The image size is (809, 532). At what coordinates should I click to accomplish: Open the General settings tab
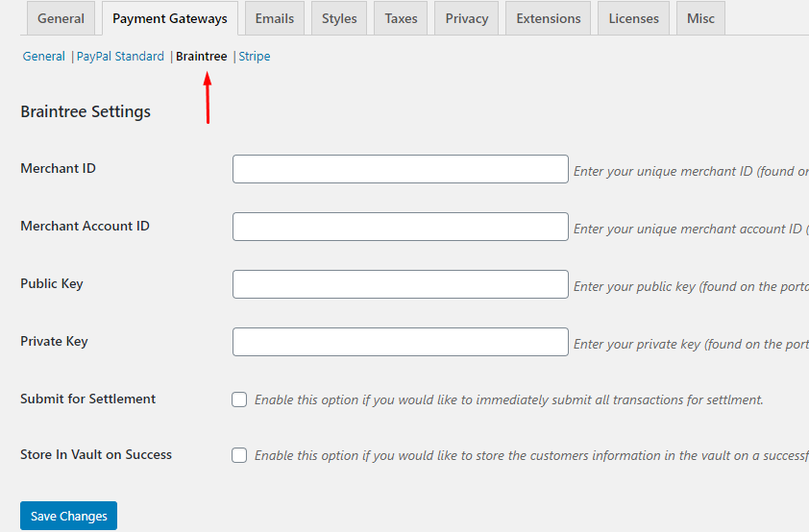click(x=61, y=18)
